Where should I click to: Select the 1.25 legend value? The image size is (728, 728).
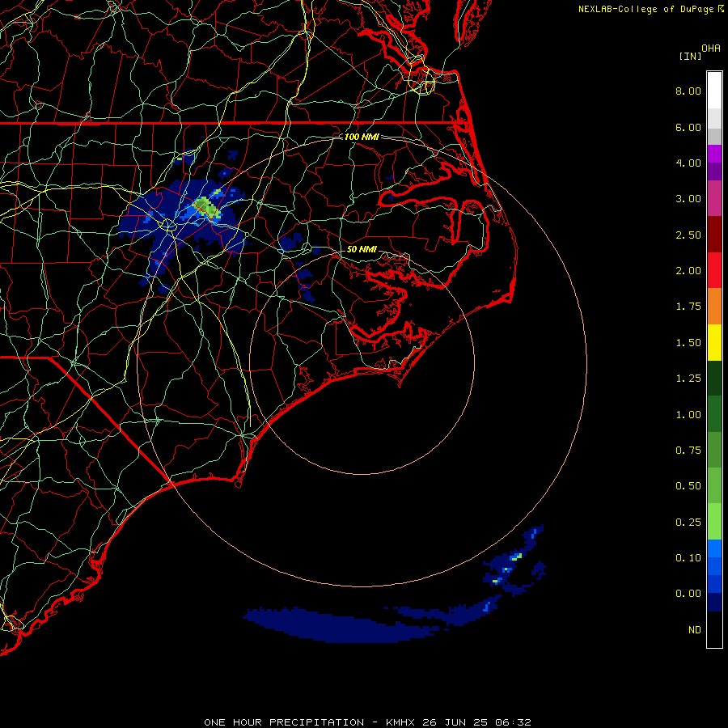pos(688,379)
